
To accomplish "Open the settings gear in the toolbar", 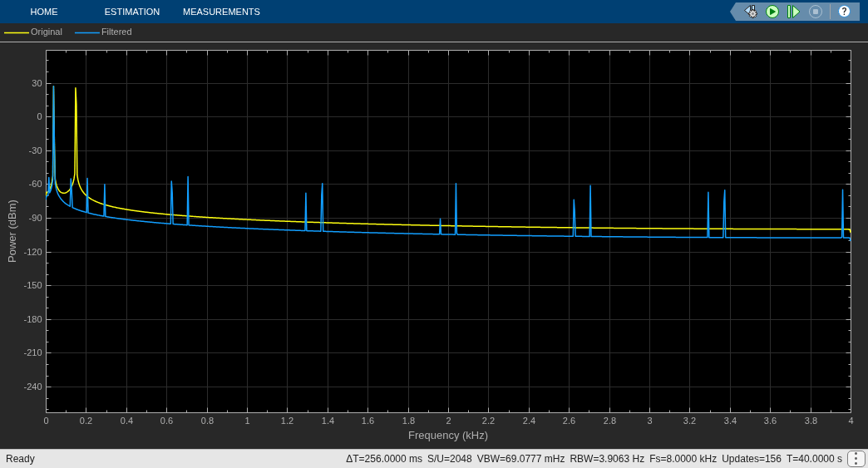I will click(x=751, y=12).
